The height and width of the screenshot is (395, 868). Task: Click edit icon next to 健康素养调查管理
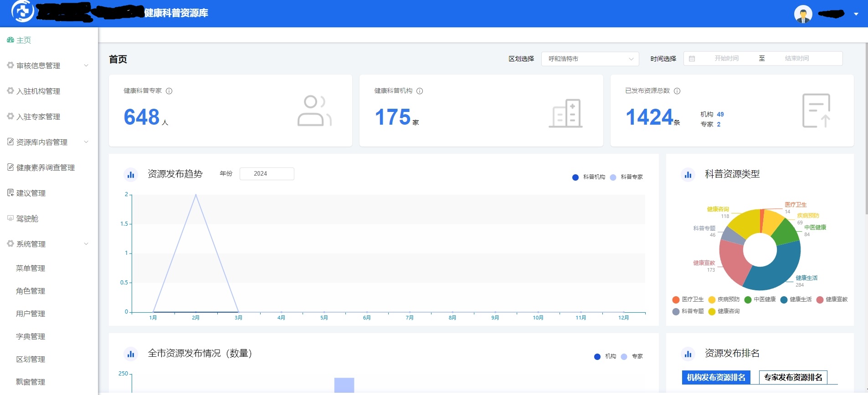point(10,167)
